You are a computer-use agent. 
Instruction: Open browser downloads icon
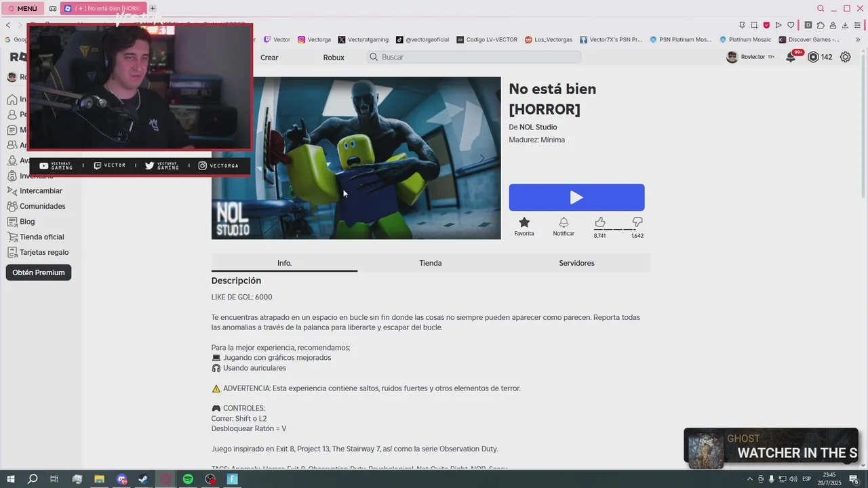pos(845,25)
